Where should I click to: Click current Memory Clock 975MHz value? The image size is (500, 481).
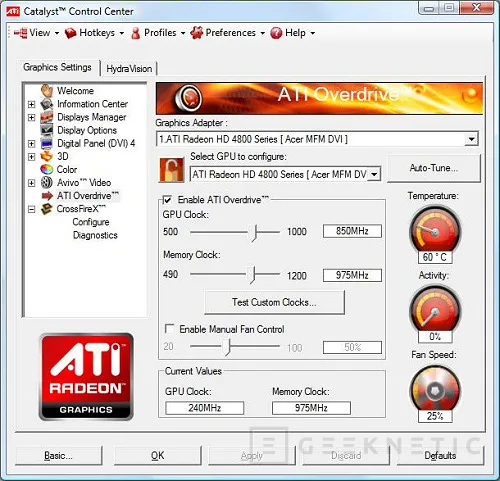(x=311, y=408)
